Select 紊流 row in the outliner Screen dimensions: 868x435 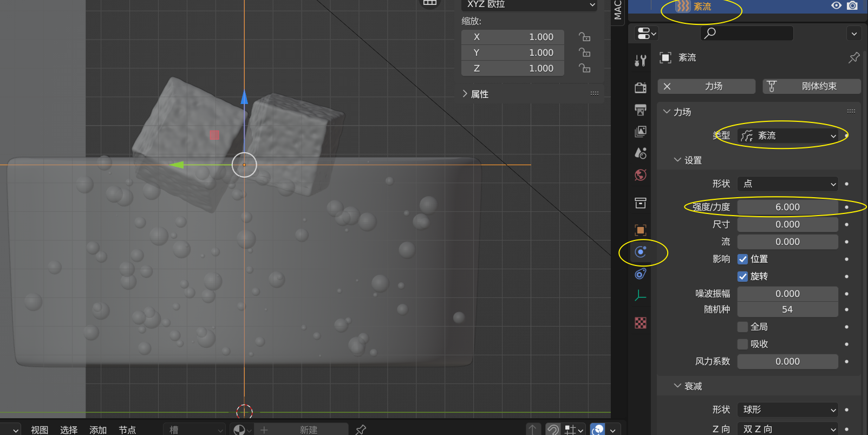[748, 6]
